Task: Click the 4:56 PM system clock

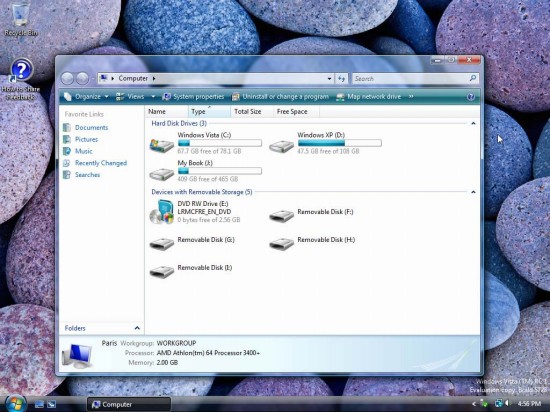Action: (529, 404)
